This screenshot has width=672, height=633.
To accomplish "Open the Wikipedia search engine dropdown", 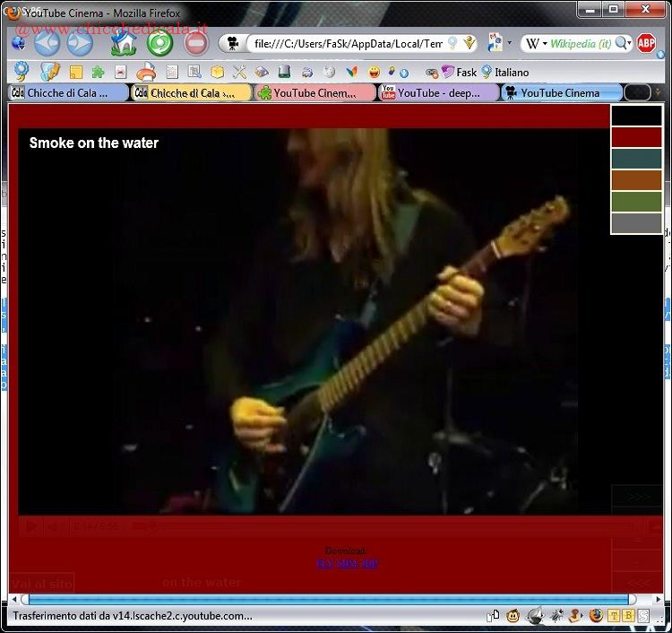I will click(537, 43).
